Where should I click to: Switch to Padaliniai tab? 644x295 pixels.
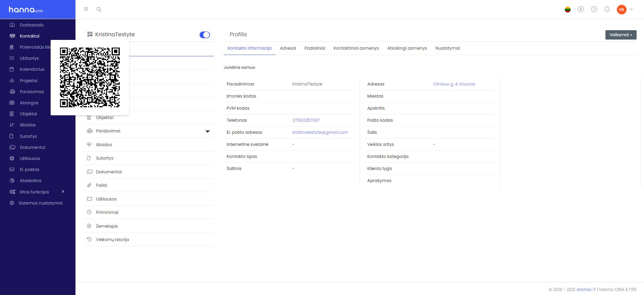pos(315,48)
